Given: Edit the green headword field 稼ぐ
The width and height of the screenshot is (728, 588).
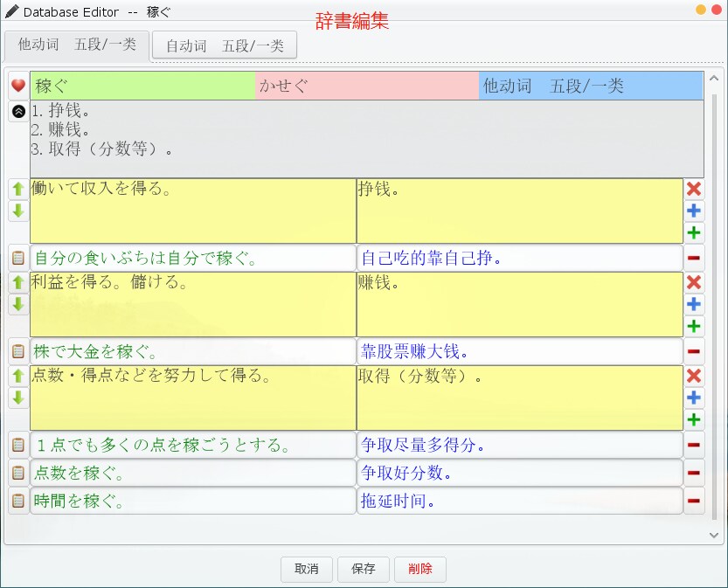Looking at the screenshot, I should point(143,86).
